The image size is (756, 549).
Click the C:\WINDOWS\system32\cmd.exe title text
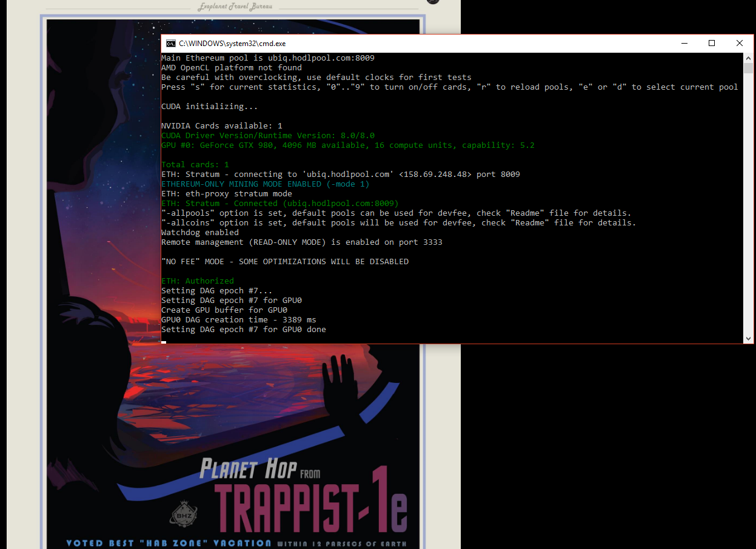coord(232,44)
